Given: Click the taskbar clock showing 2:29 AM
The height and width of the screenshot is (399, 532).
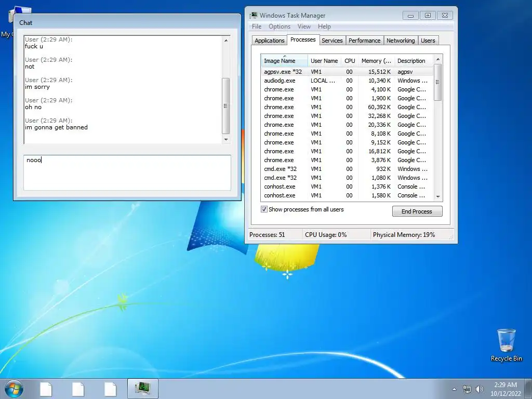Looking at the screenshot, I should [x=506, y=389].
